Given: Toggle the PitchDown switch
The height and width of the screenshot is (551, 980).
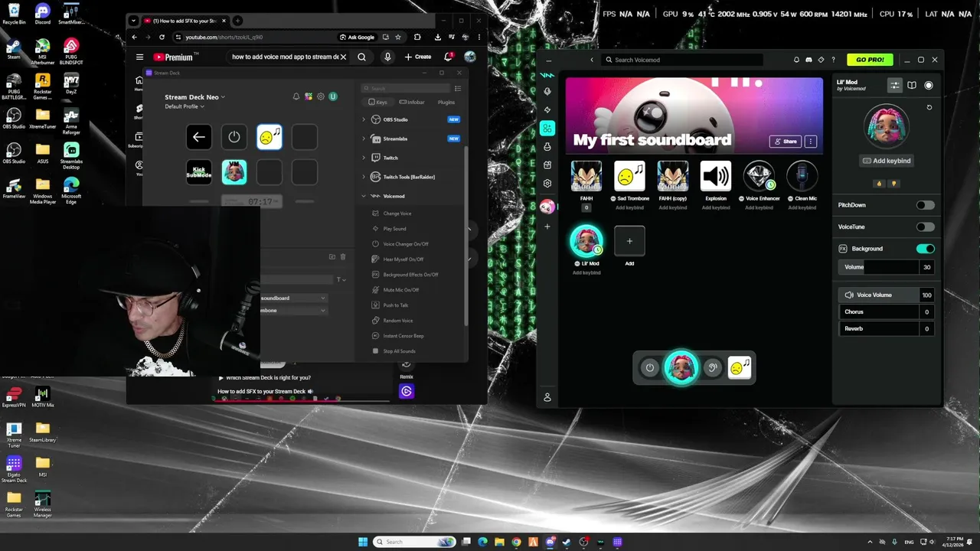Looking at the screenshot, I should coord(925,205).
